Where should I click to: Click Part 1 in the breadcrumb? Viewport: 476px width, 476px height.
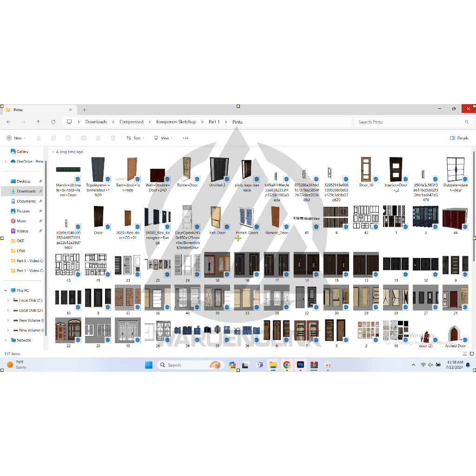tap(214, 122)
